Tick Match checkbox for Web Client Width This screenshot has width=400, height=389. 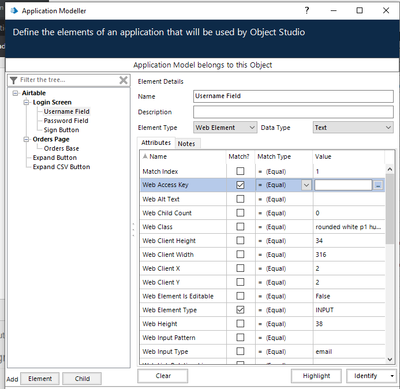(x=240, y=254)
